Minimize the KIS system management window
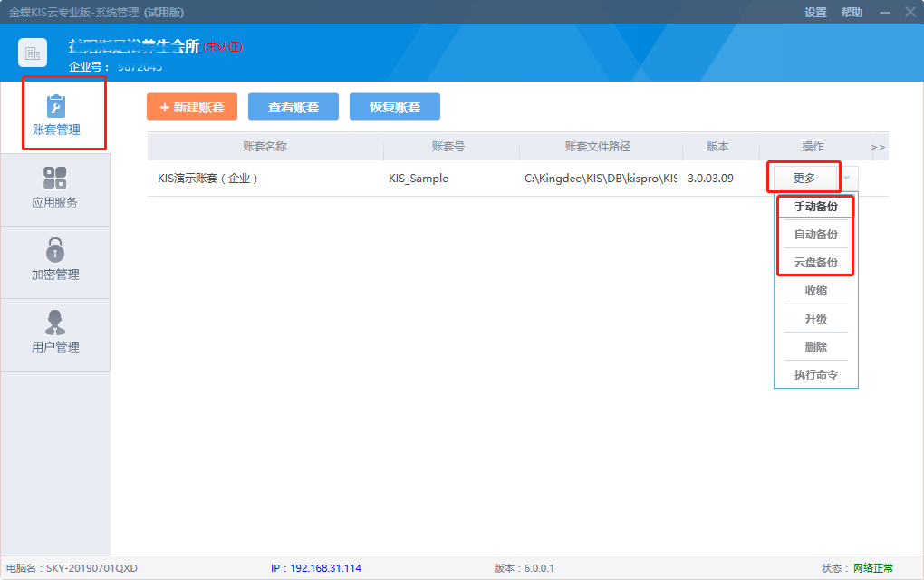 click(885, 13)
